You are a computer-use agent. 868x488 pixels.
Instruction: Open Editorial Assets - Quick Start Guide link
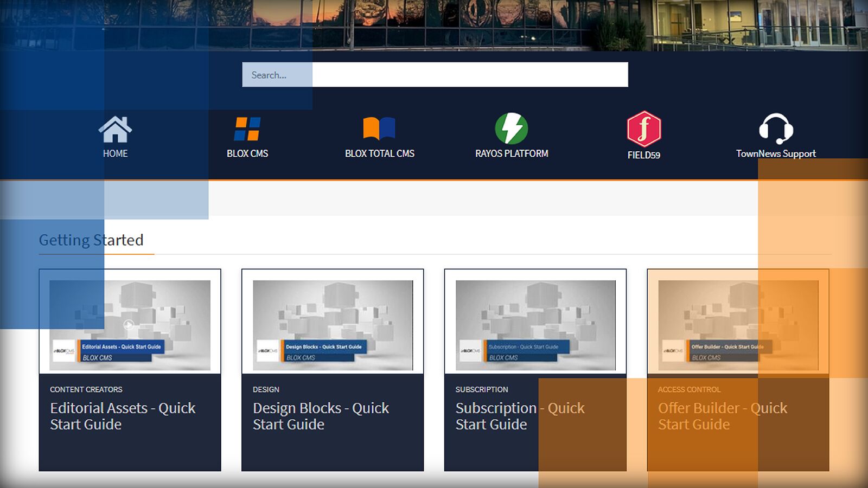tap(123, 416)
